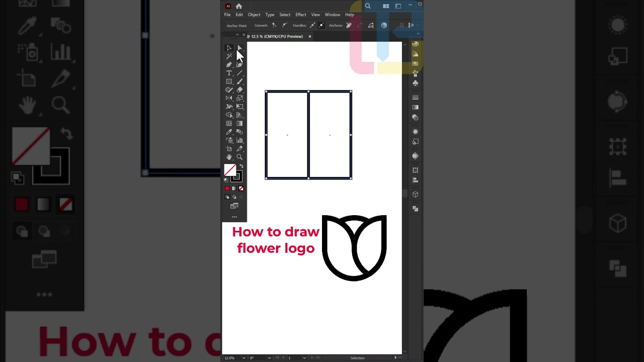Open the Type menu
The height and width of the screenshot is (362, 644).
(x=270, y=15)
